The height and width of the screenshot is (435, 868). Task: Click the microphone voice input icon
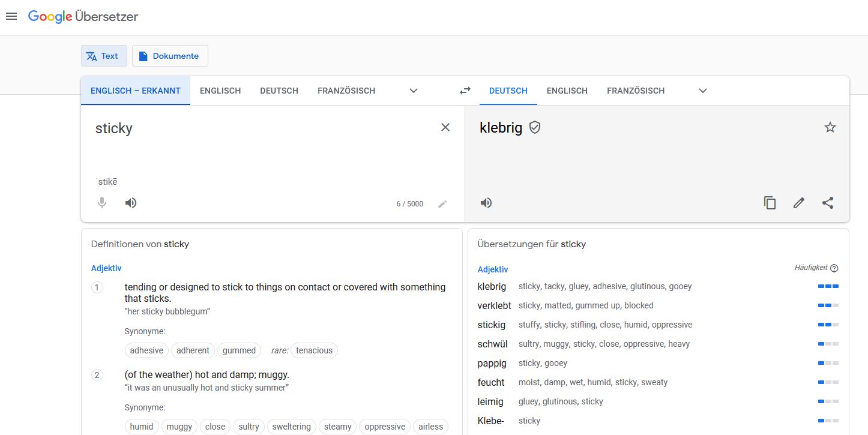point(102,203)
